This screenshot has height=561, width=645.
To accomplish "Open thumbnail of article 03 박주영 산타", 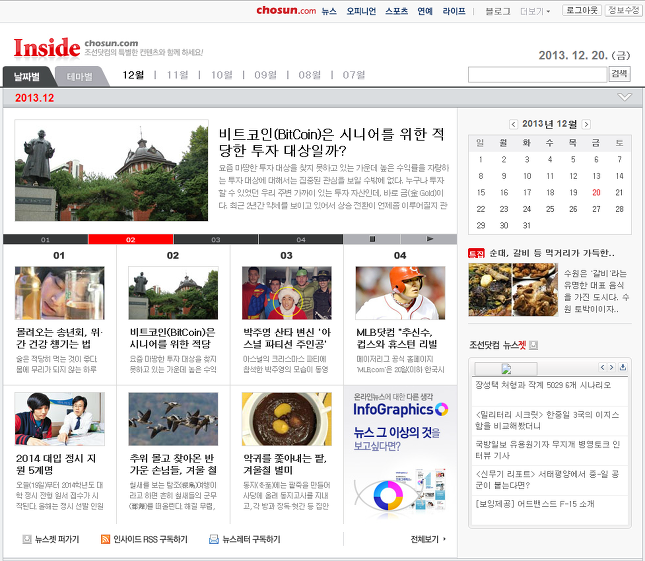I will coord(287,293).
